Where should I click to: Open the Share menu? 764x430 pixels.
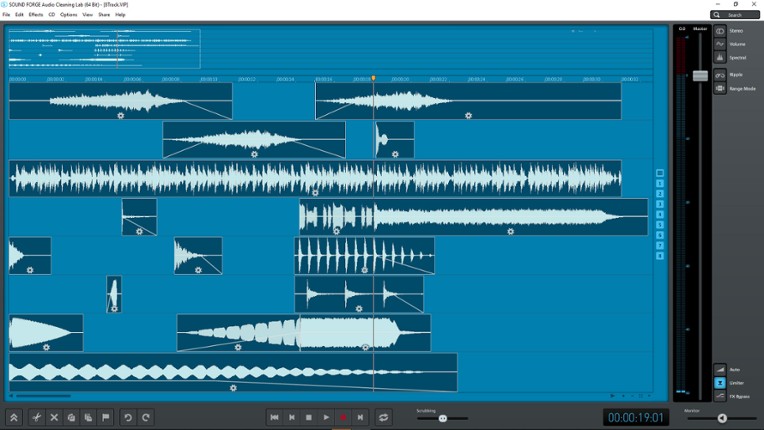click(104, 15)
